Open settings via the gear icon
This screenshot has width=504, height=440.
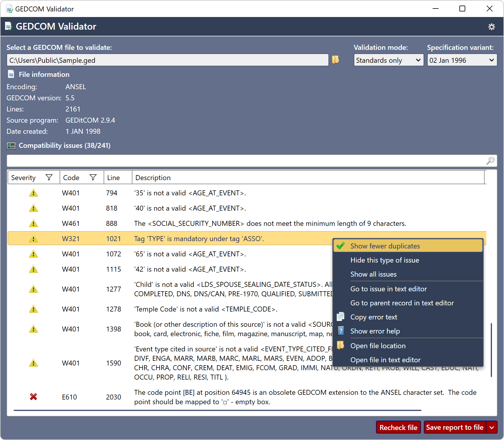pos(492,26)
